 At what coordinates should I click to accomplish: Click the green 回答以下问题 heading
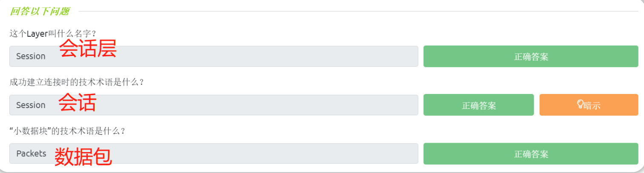(39, 12)
